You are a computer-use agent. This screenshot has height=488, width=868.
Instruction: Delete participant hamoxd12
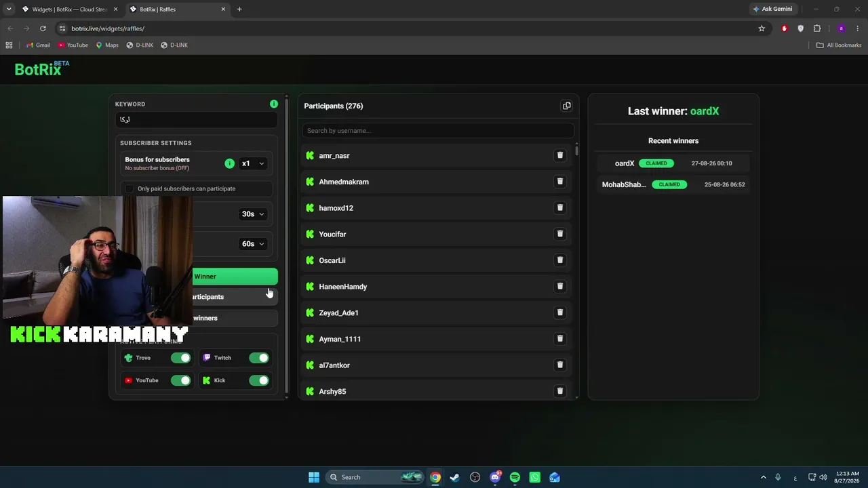(560, 207)
